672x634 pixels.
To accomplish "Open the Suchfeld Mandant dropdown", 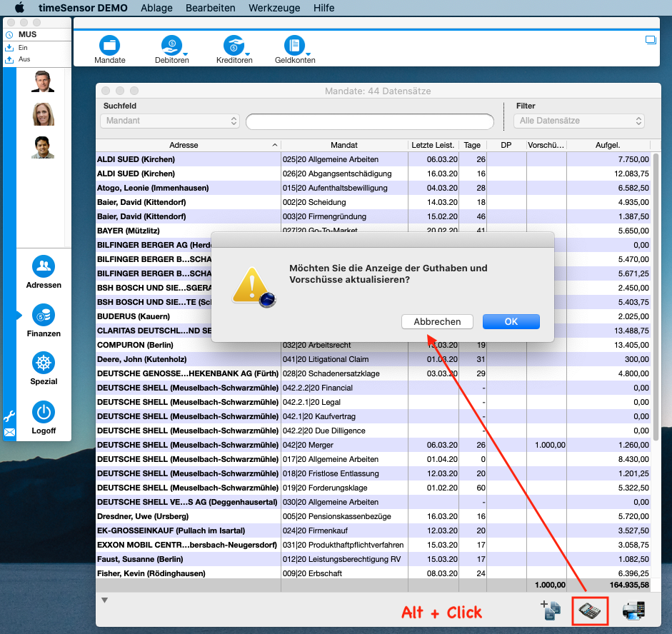I will point(170,121).
